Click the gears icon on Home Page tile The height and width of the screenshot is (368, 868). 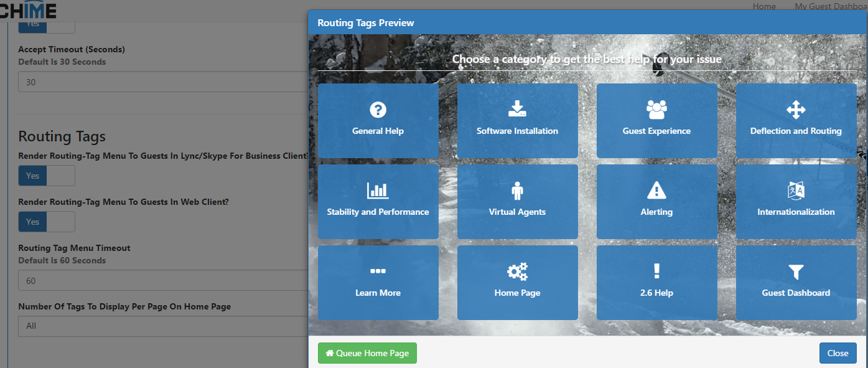point(517,271)
